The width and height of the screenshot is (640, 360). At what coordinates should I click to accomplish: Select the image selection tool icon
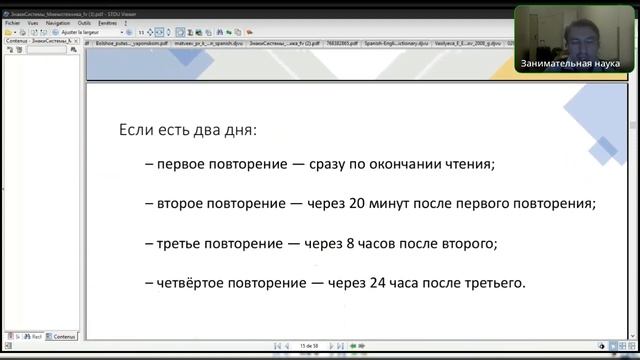[199, 32]
